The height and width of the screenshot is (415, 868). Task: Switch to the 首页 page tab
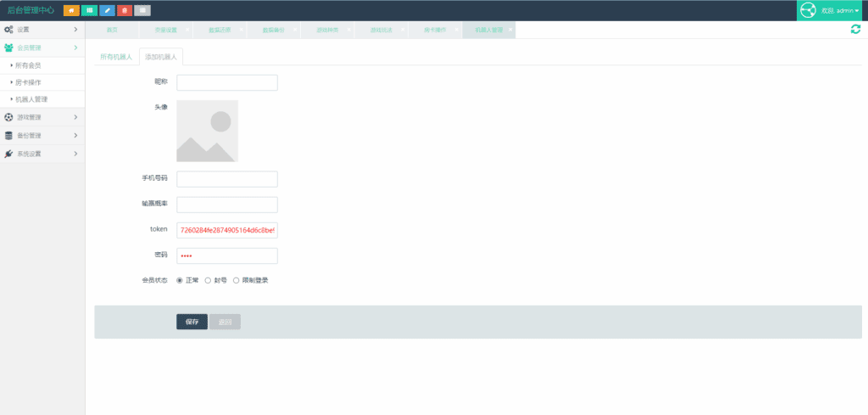point(112,30)
